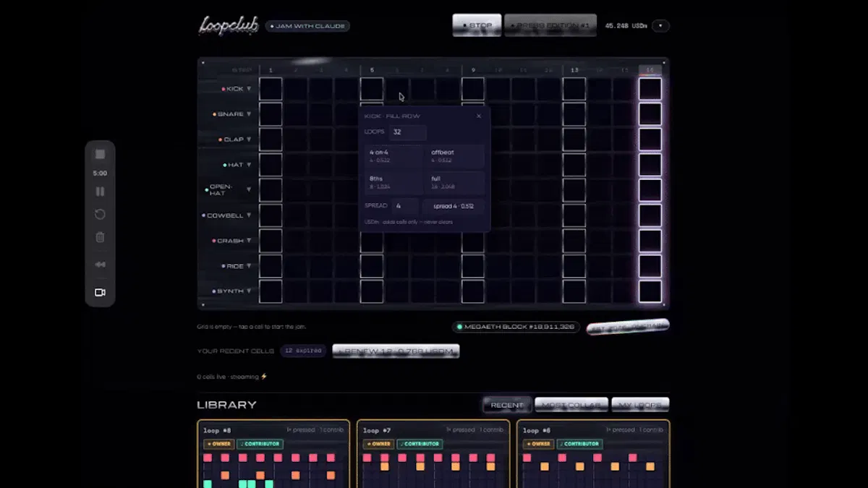Stop playback with the STOP button

click(x=477, y=25)
